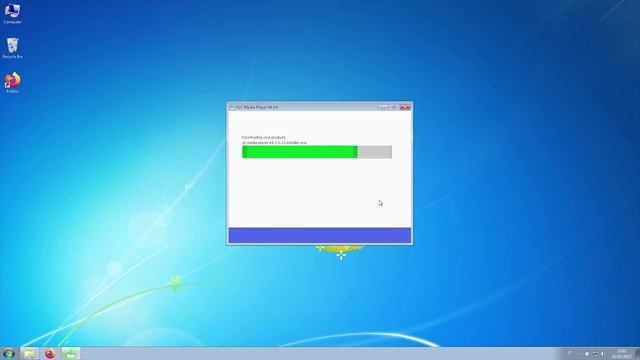The height and width of the screenshot is (360, 640).
Task: Open the Action Center flag tray icon
Action: click(x=587, y=354)
